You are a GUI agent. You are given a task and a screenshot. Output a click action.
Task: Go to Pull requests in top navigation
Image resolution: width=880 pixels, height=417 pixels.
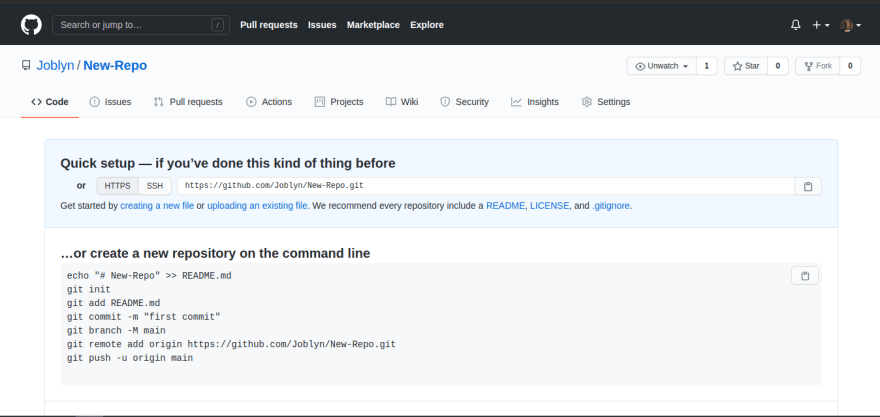click(x=269, y=25)
